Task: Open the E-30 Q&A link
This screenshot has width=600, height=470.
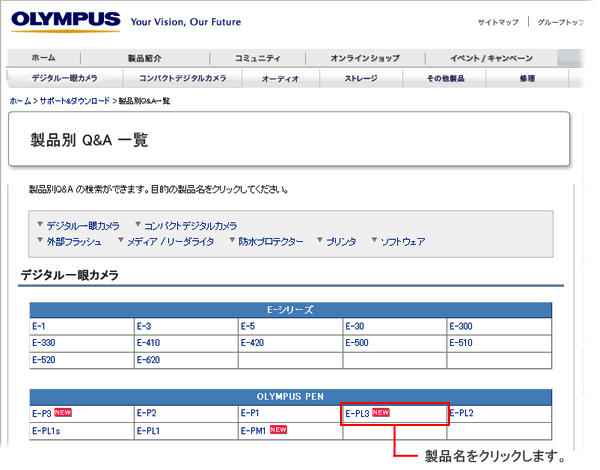Action: coord(355,326)
